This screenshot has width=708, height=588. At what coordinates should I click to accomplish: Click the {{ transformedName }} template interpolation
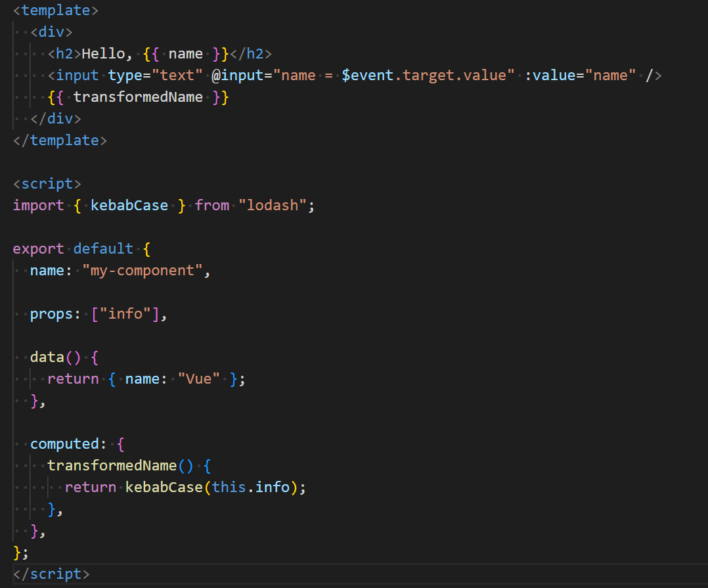click(x=138, y=97)
